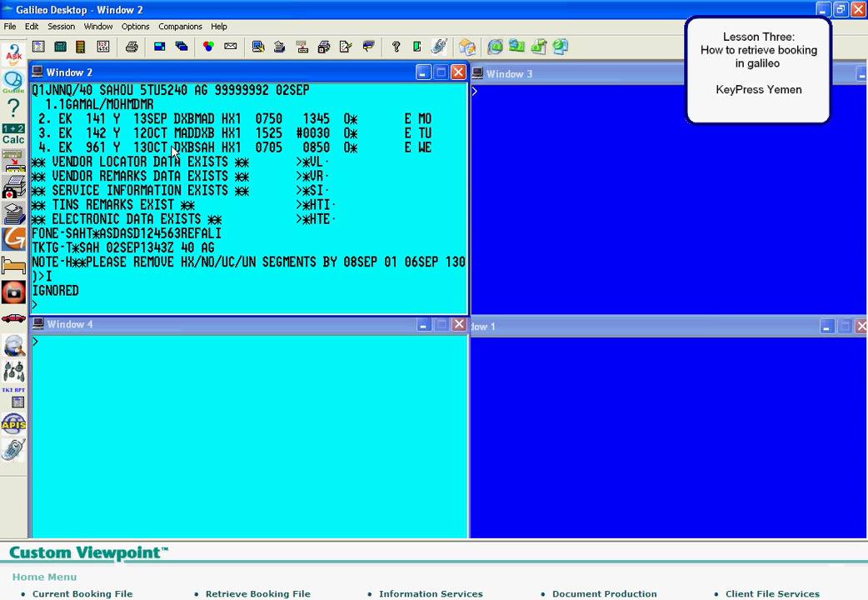Click the monitor with pencil toolbar icon
Viewport: 868px width, 600px height.
[258, 47]
